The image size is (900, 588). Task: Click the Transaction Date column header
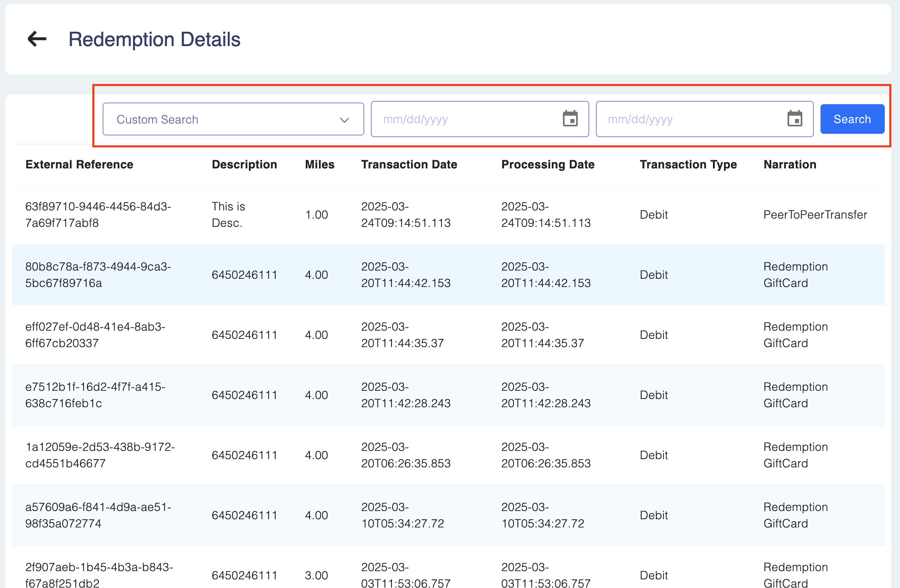click(409, 165)
